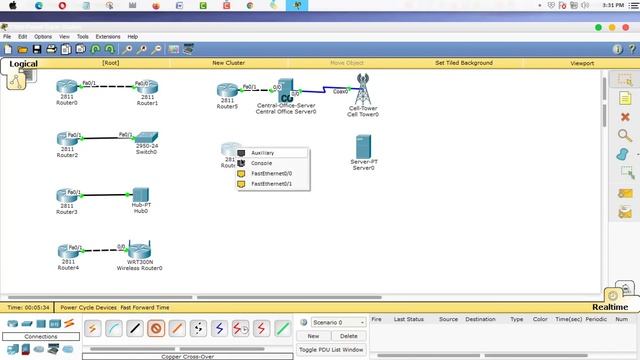
Task: Open the Extensions menu
Action: [x=108, y=36]
